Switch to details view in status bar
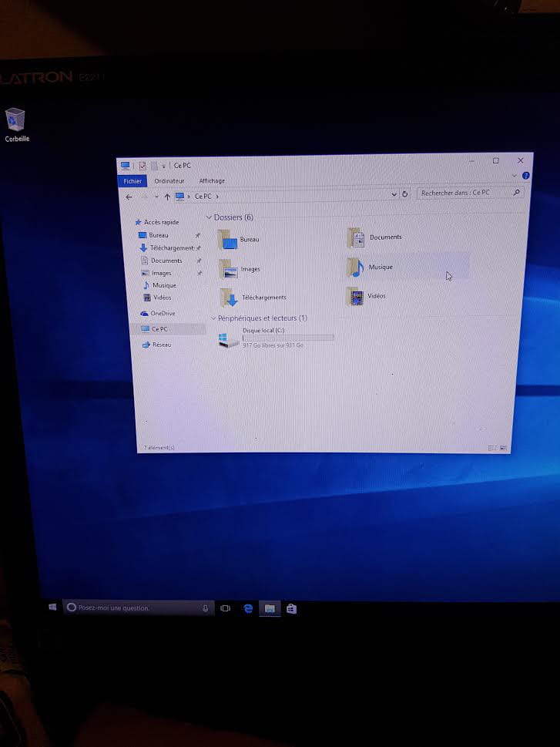The height and width of the screenshot is (747, 560). coord(492,448)
